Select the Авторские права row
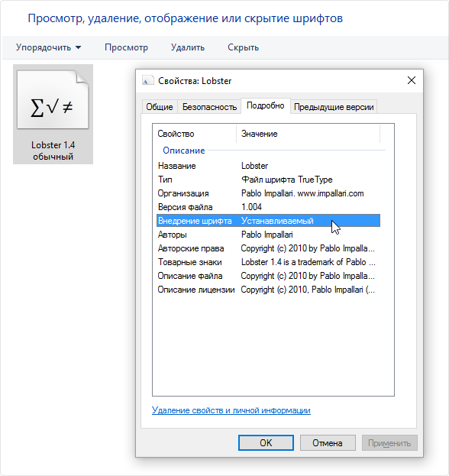This screenshot has height=476, width=449. [x=268, y=248]
